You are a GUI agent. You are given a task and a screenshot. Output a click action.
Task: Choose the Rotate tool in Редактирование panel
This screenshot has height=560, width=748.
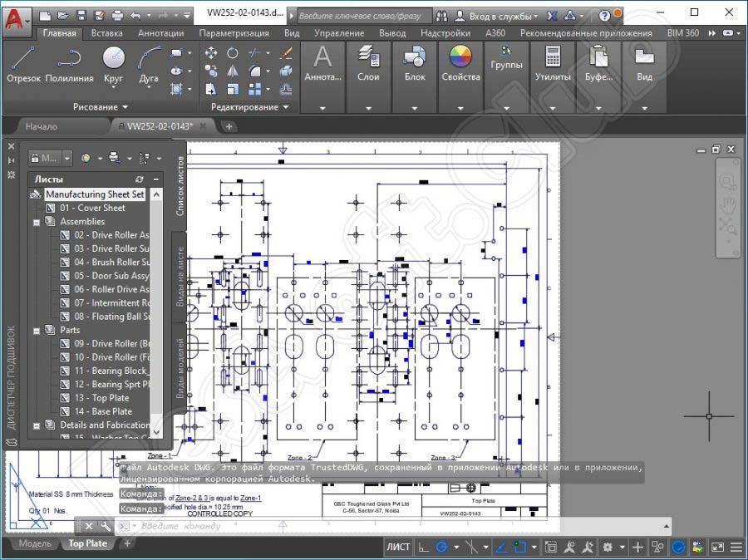coord(233,52)
